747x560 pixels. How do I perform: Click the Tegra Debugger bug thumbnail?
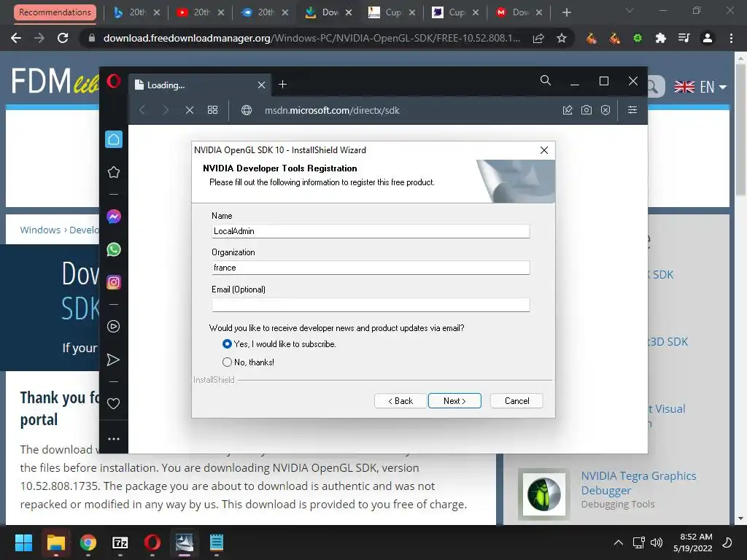[544, 495]
